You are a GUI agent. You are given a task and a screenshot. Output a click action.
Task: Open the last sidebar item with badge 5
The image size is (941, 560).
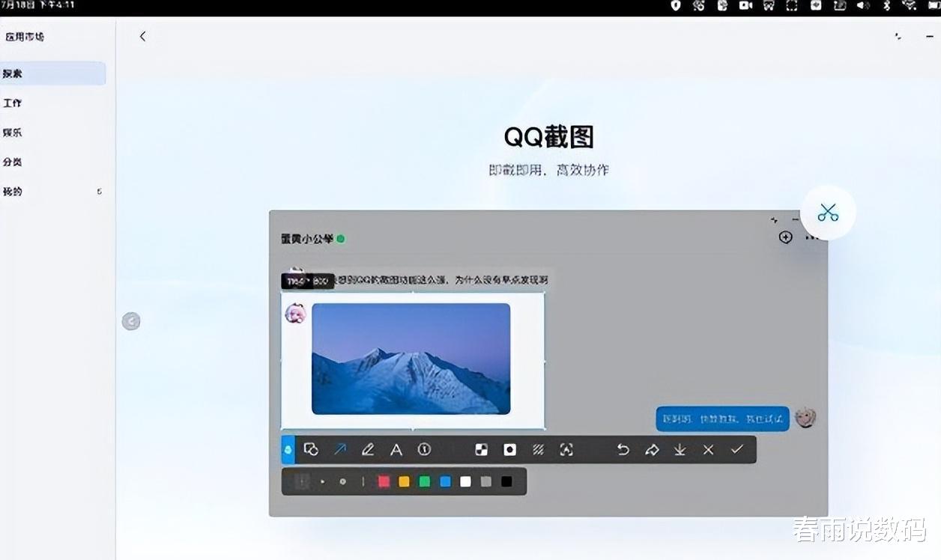52,192
